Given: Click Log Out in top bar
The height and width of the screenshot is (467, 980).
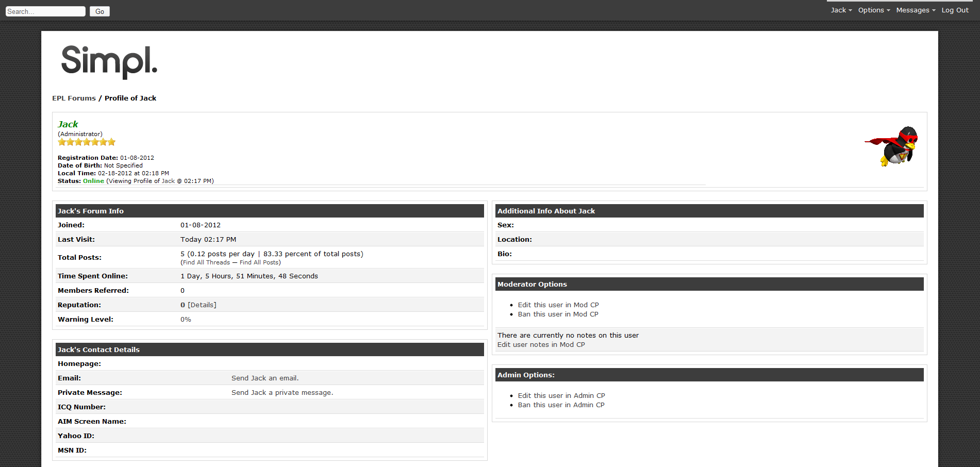Looking at the screenshot, I should point(955,10).
